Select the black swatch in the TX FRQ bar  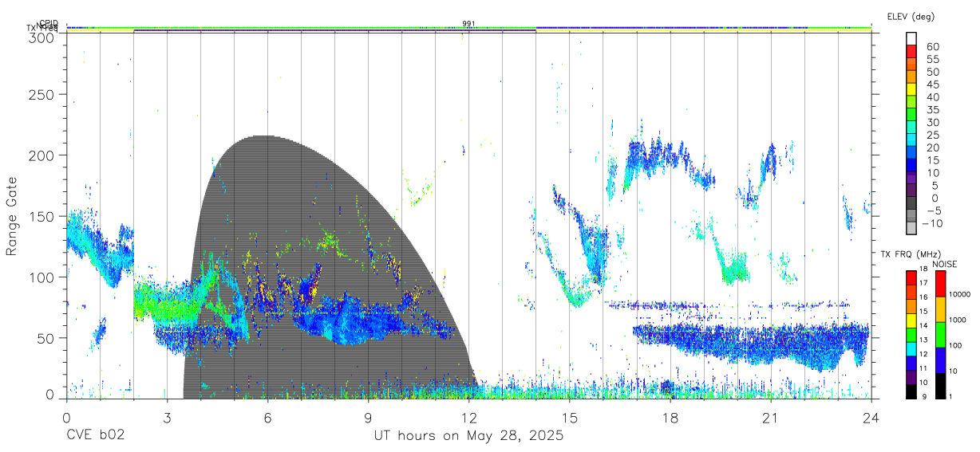[x=911, y=390]
